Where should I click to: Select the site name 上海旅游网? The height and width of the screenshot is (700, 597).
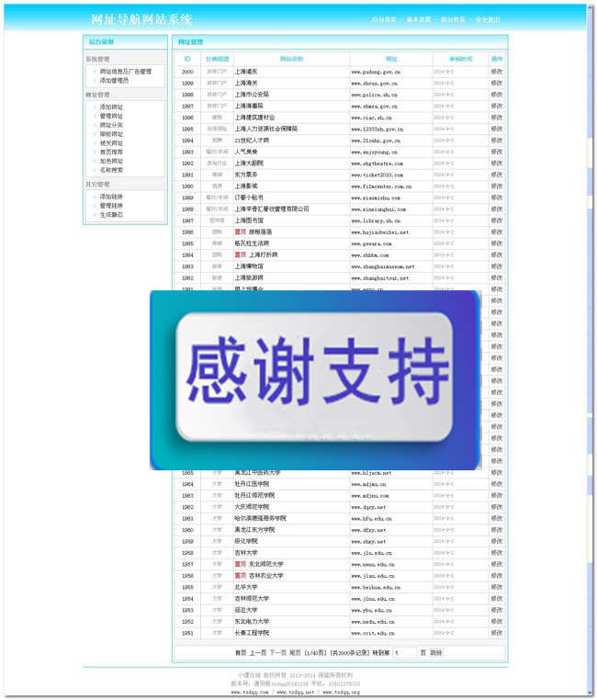[249, 277]
